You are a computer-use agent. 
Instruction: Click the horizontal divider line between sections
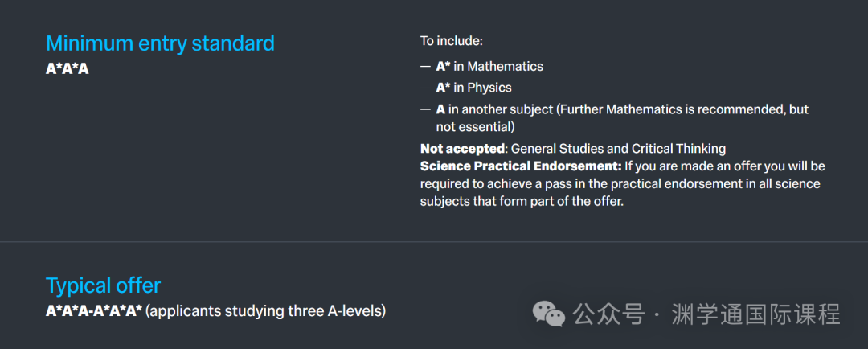[434, 242]
